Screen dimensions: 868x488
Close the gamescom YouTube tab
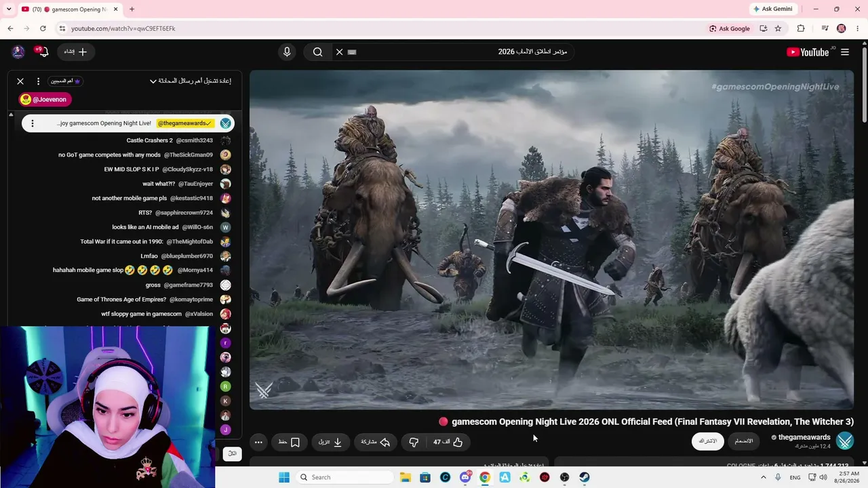[116, 9]
